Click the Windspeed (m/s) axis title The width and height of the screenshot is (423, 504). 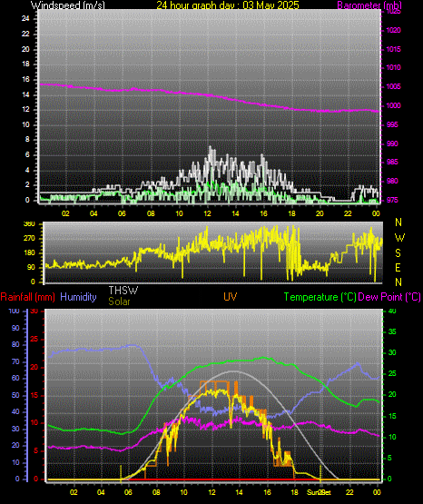pos(68,5)
